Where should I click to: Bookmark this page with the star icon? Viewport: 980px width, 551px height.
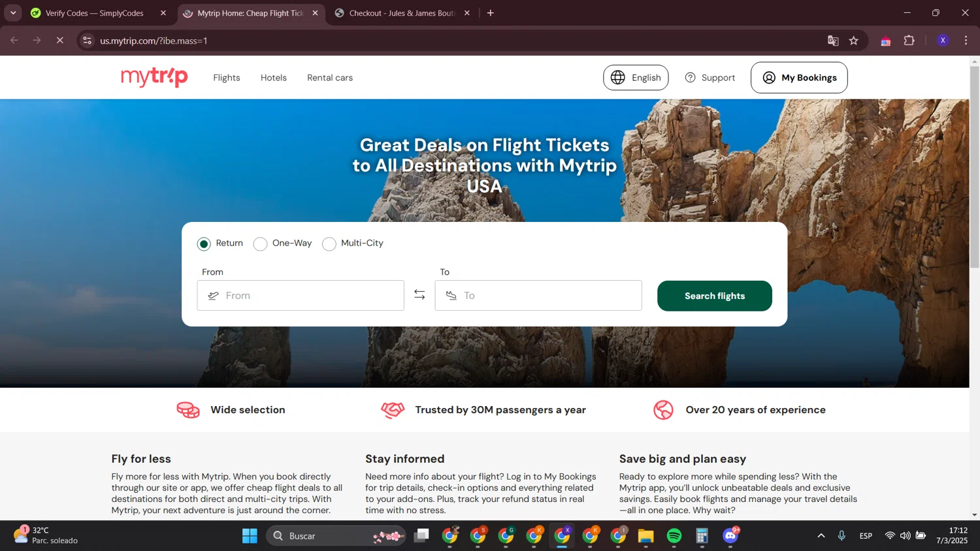tap(853, 40)
